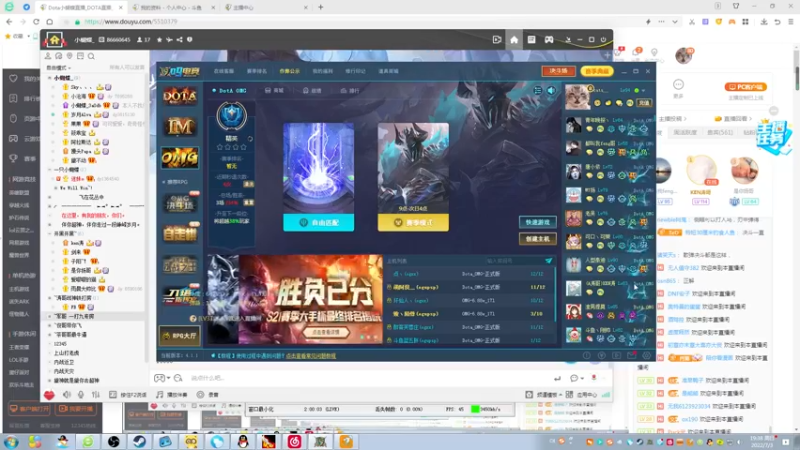Click the person icon above YY user list
The height and width of the screenshot is (450, 800).
coord(48,56)
